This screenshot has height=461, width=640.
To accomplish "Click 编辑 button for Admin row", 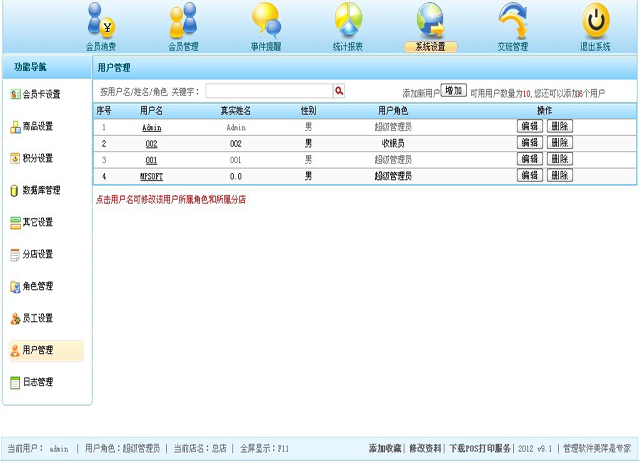I will tap(530, 127).
